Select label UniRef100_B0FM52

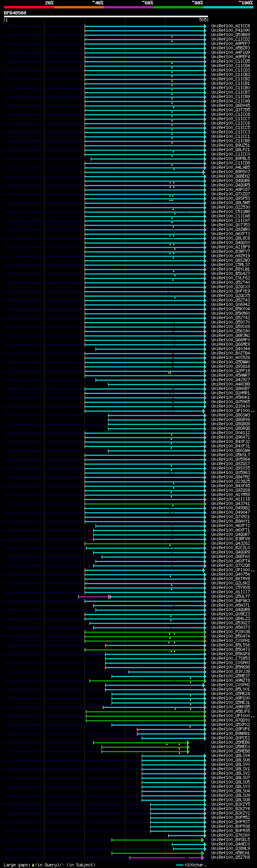coord(230,817)
